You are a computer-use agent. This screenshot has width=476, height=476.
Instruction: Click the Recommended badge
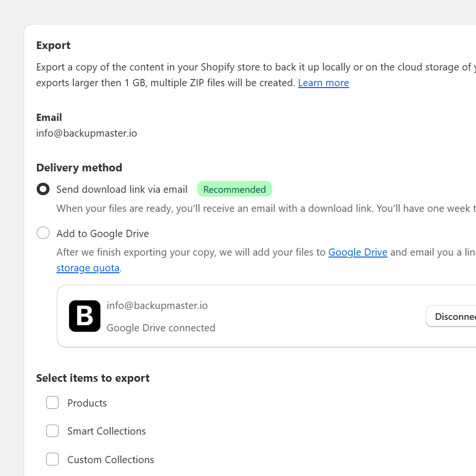[234, 189]
